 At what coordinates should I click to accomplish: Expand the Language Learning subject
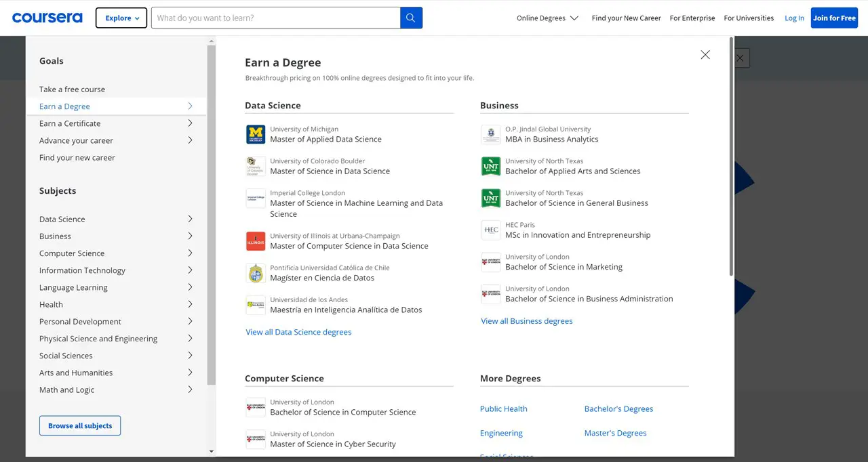(x=190, y=287)
